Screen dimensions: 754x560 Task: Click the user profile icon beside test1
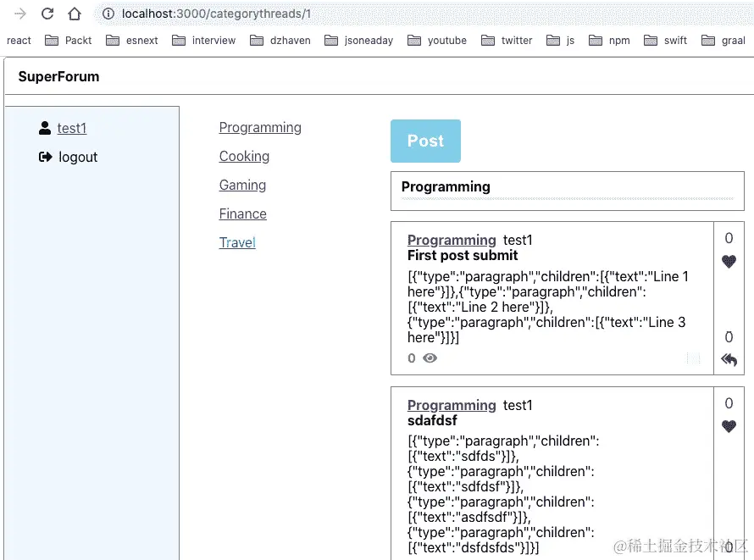tap(45, 128)
